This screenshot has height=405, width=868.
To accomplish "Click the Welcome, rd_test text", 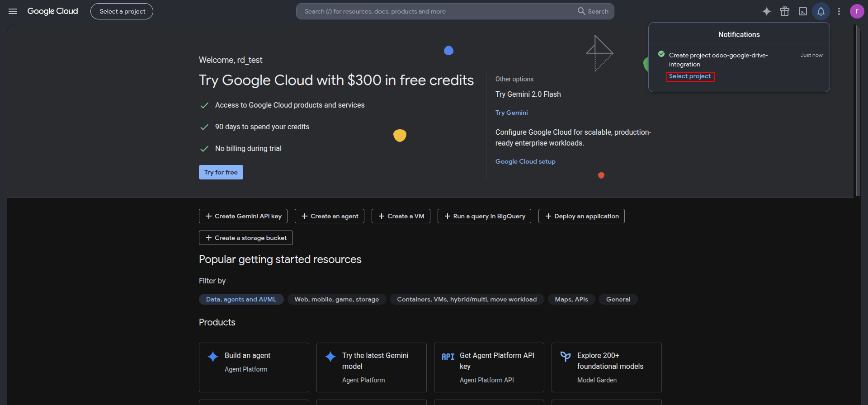I will point(231,60).
